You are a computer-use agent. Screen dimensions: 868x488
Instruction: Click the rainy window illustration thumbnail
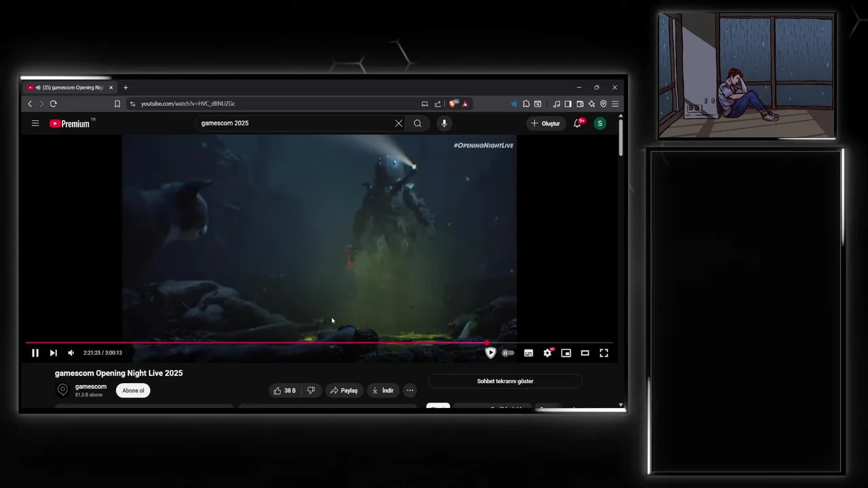point(747,75)
